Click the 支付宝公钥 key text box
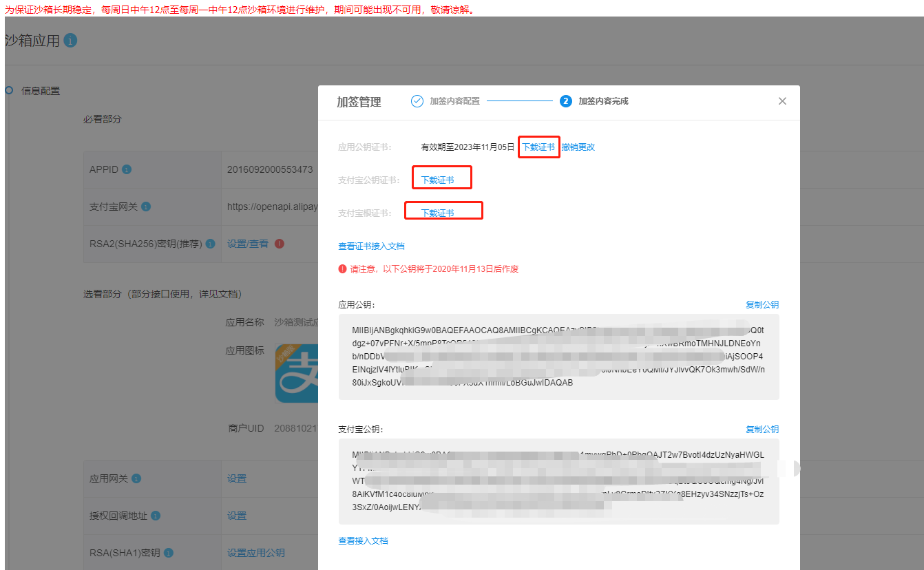This screenshot has height=570, width=924. pyautogui.click(x=558, y=481)
